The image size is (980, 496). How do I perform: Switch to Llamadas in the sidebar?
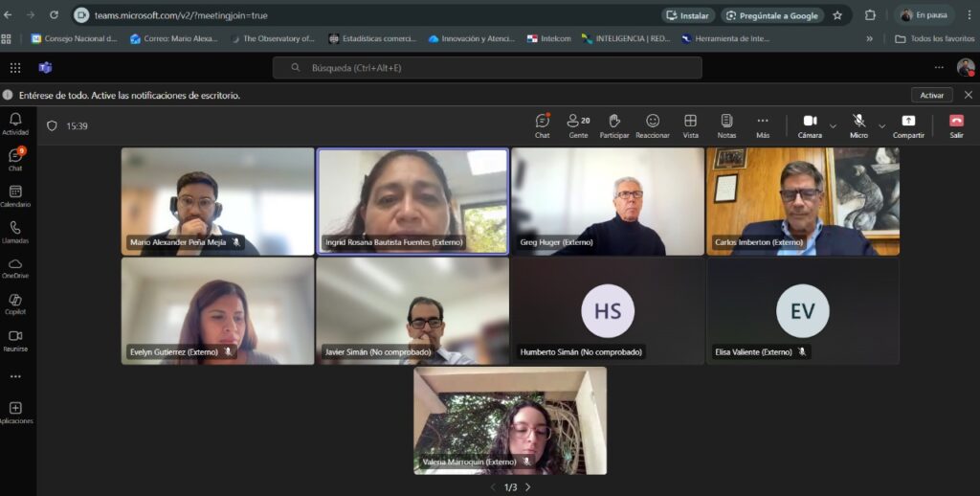[x=15, y=231]
